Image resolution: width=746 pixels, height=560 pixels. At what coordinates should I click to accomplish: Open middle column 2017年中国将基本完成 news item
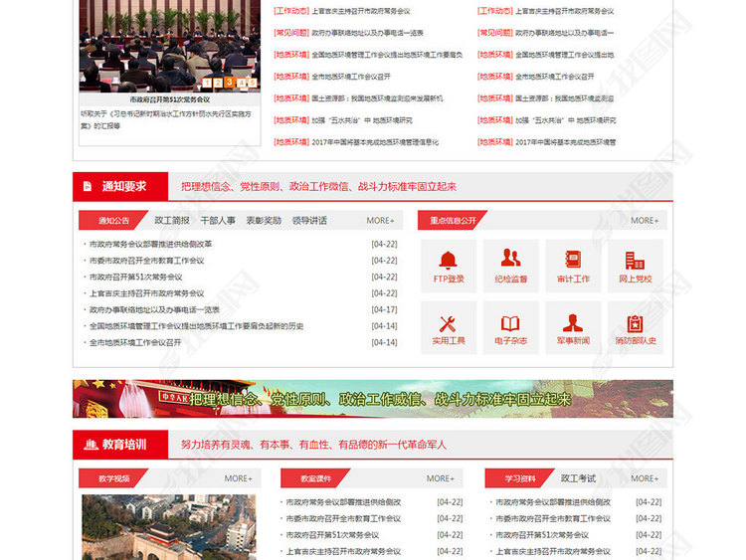click(356, 142)
